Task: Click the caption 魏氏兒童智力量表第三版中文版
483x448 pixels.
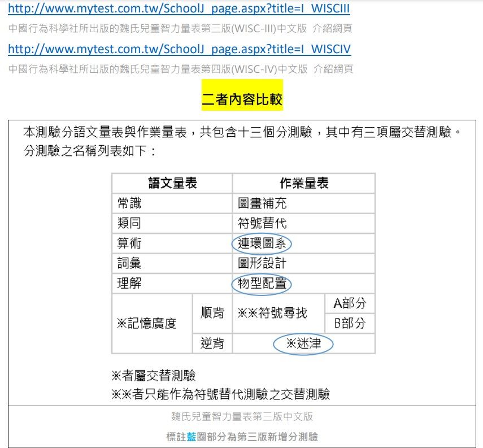Action: (x=242, y=417)
